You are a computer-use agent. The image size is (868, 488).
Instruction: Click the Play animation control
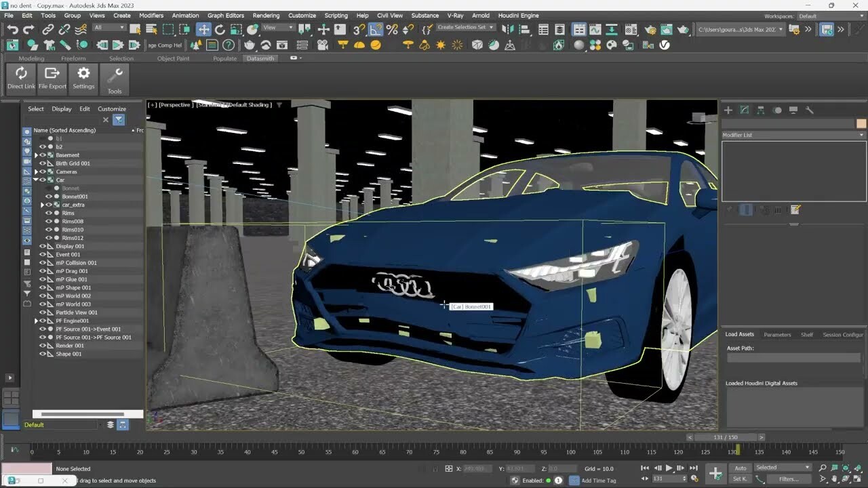coord(669,467)
